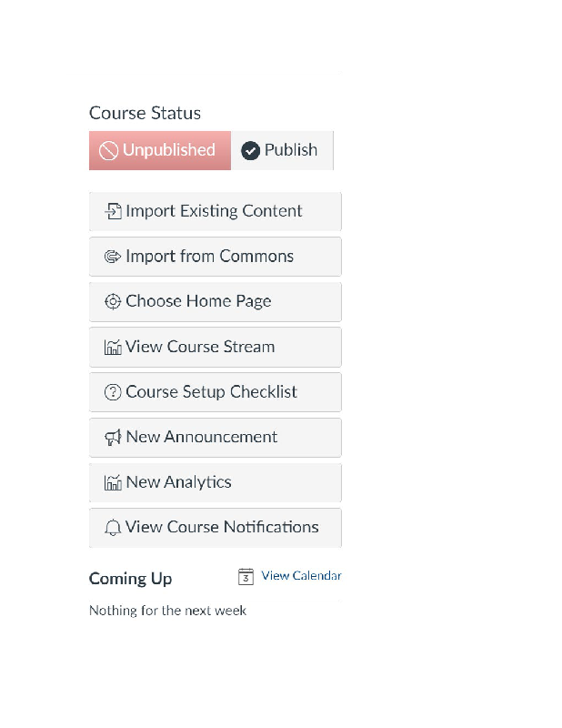Image resolution: width=562 pixels, height=728 pixels.
Task: Click the target icon for Home Page
Action: pyautogui.click(x=113, y=302)
